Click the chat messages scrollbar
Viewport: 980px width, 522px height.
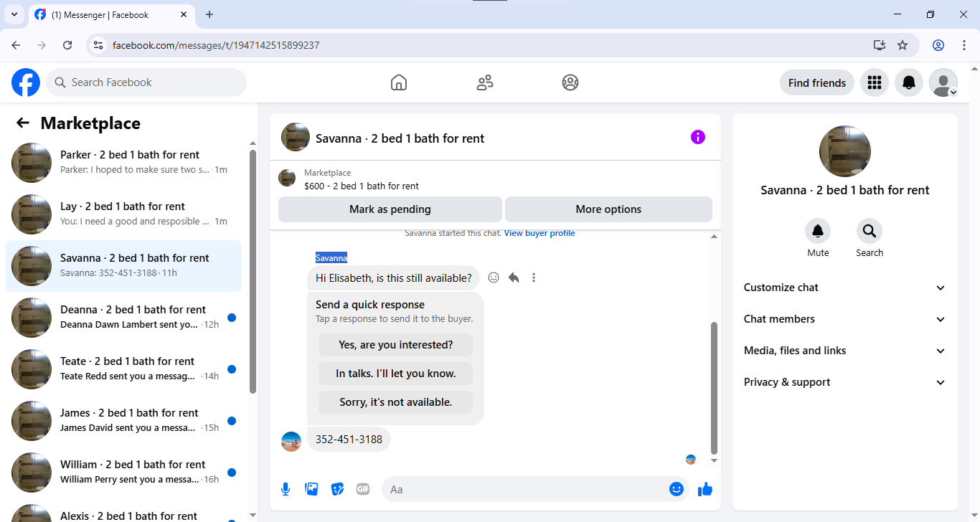714,387
